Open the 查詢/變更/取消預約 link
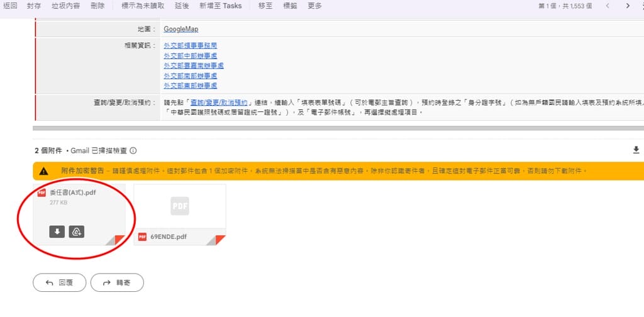 pyautogui.click(x=219, y=103)
